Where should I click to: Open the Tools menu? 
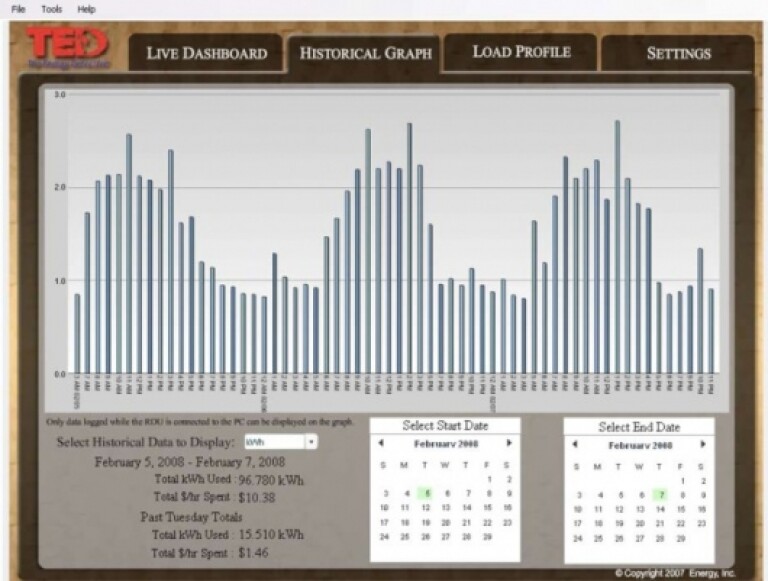click(51, 8)
